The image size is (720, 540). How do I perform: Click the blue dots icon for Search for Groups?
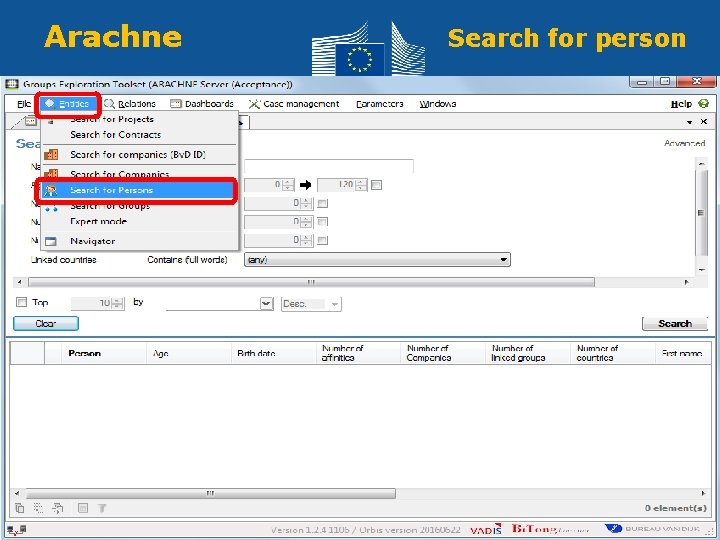click(51, 208)
